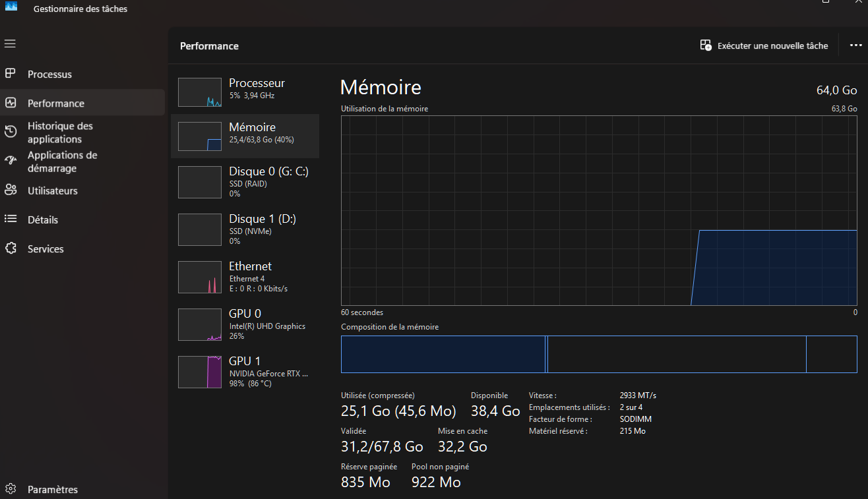Click Applications de démarrage gauge icon
The image size is (868, 499).
11,161
